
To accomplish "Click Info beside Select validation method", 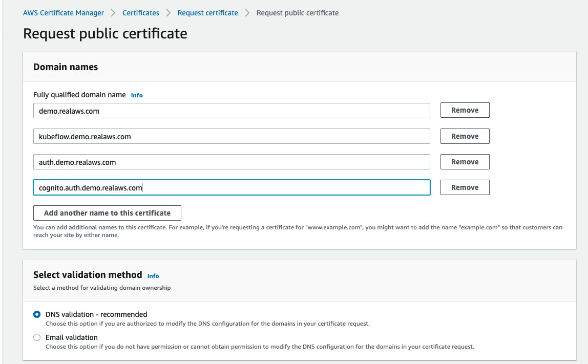I will pyautogui.click(x=153, y=275).
